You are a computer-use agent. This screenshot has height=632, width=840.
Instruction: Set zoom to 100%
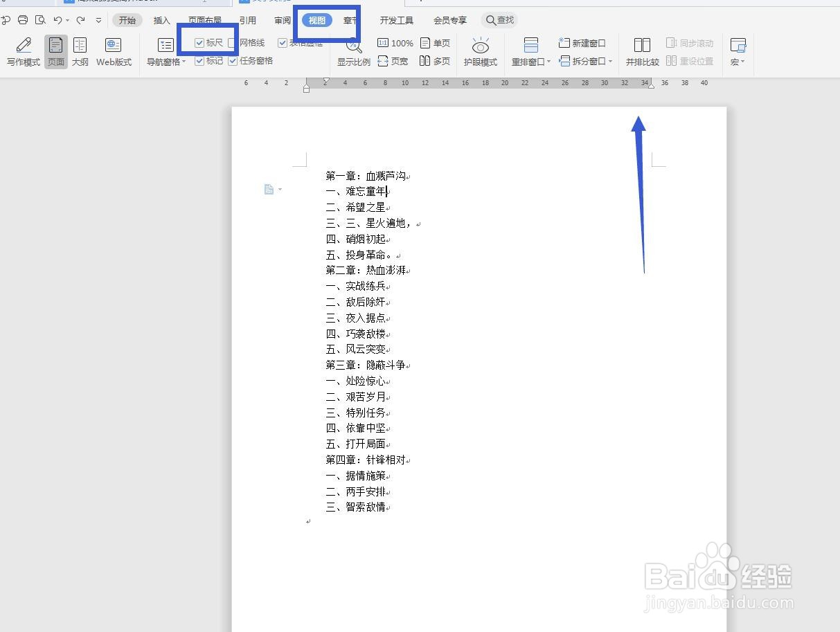(x=395, y=43)
